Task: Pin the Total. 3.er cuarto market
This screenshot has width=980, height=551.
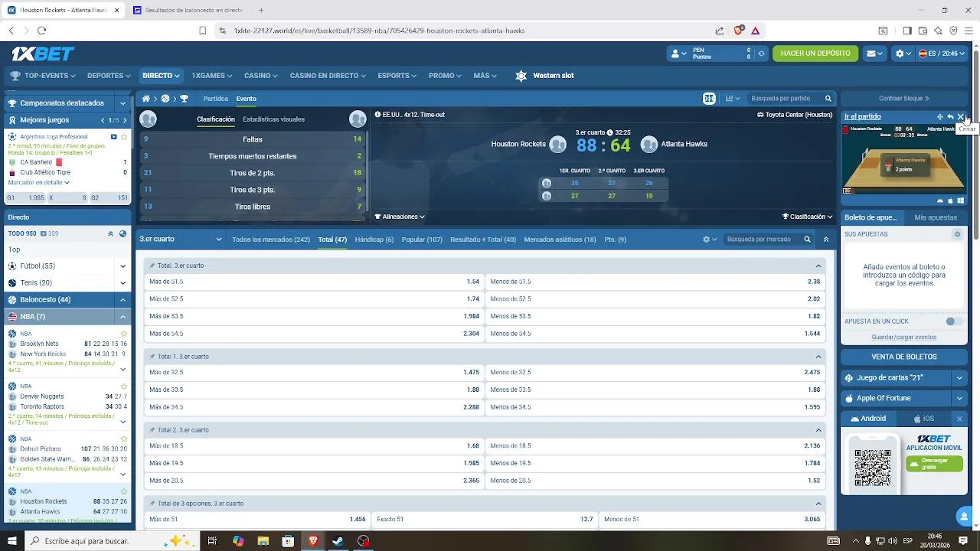Action: [152, 266]
